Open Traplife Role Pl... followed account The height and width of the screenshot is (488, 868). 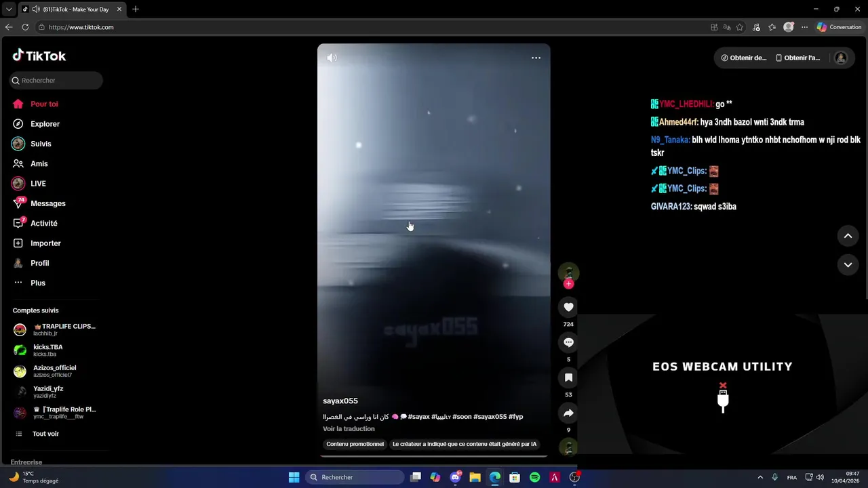(x=54, y=413)
